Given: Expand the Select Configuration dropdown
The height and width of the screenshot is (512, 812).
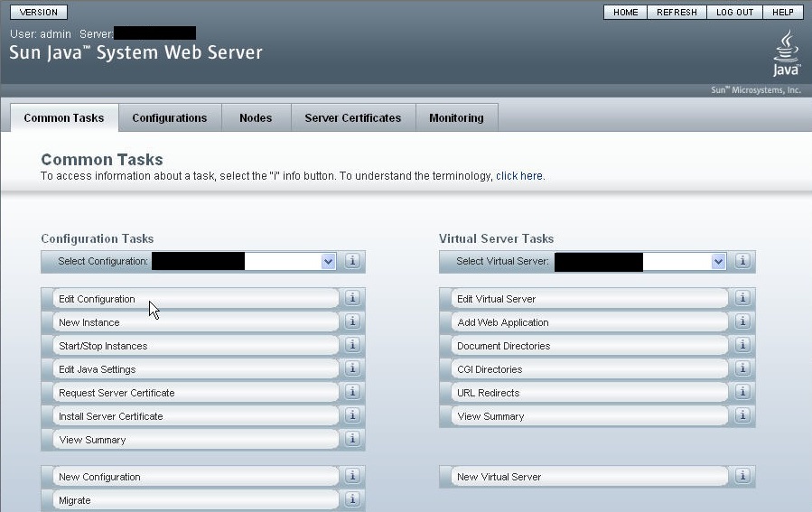Looking at the screenshot, I should 328,261.
